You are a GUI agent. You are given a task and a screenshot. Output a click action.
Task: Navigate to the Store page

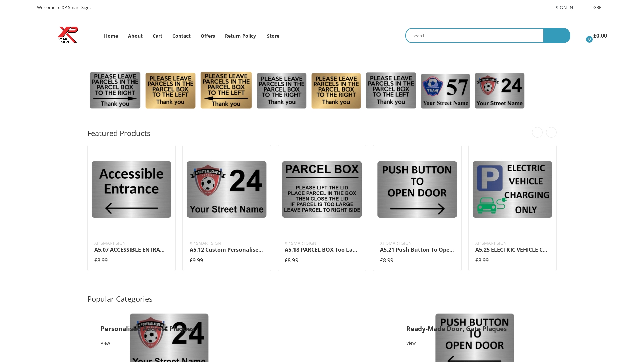273,36
